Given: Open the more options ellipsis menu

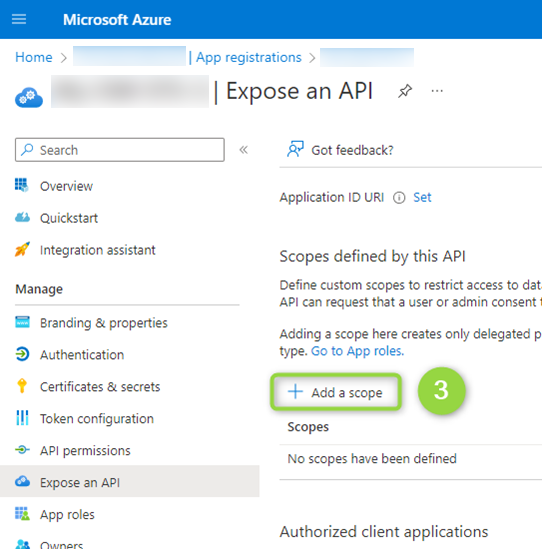Looking at the screenshot, I should coord(437,91).
